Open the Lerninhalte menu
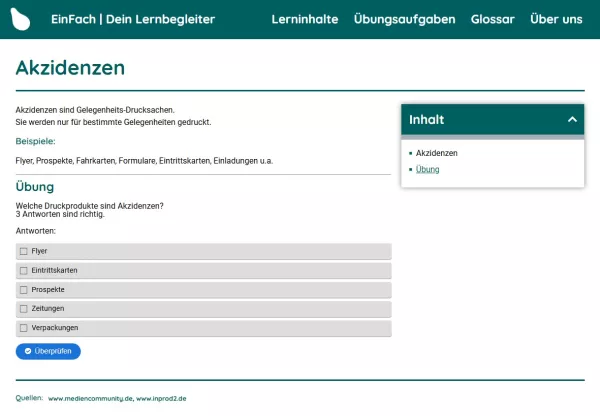This screenshot has width=600, height=416. click(x=305, y=19)
